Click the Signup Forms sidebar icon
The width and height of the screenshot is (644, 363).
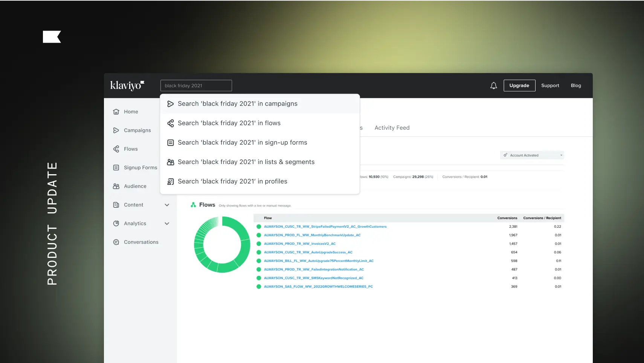pyautogui.click(x=116, y=167)
